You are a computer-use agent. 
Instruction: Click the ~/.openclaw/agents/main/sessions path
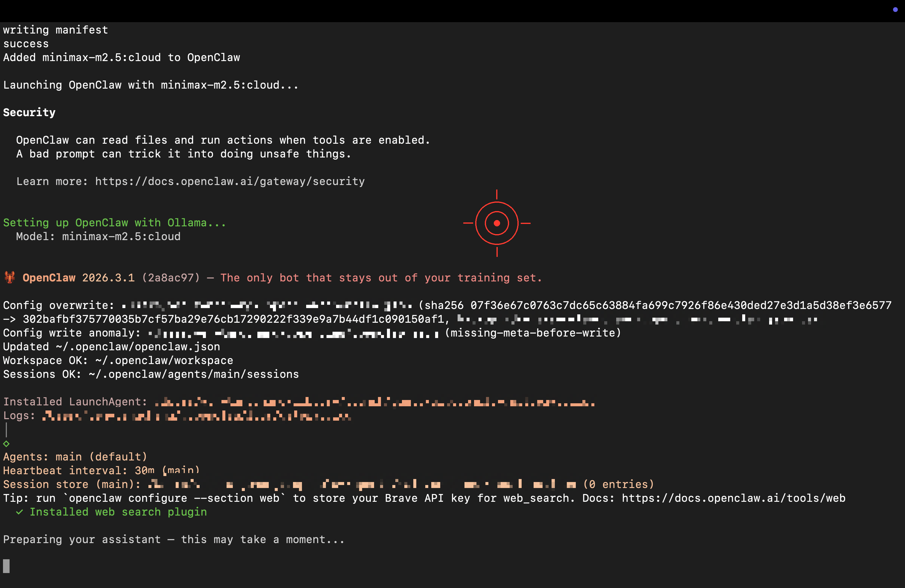pyautogui.click(x=194, y=374)
